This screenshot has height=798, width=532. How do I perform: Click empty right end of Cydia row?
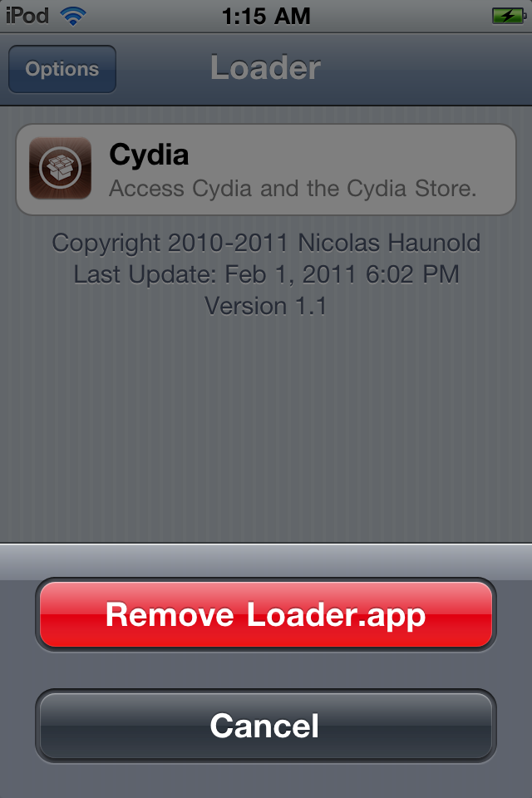pyautogui.click(x=496, y=170)
